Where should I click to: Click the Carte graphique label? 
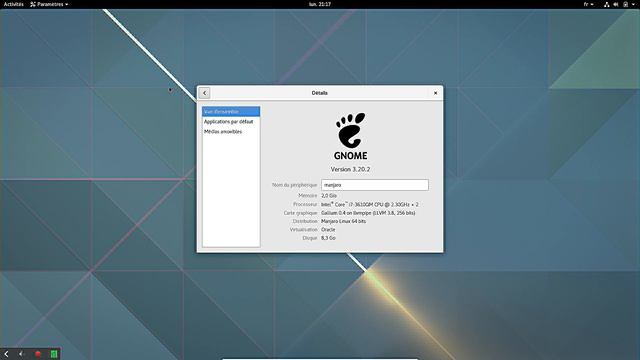(x=300, y=213)
